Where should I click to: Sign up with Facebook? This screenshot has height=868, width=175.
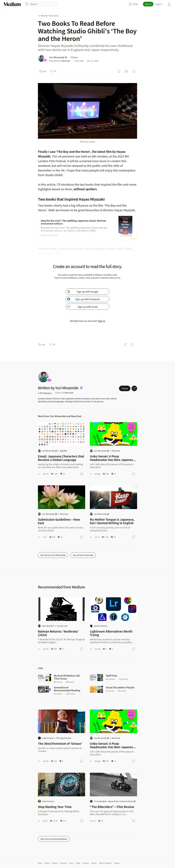87,299
